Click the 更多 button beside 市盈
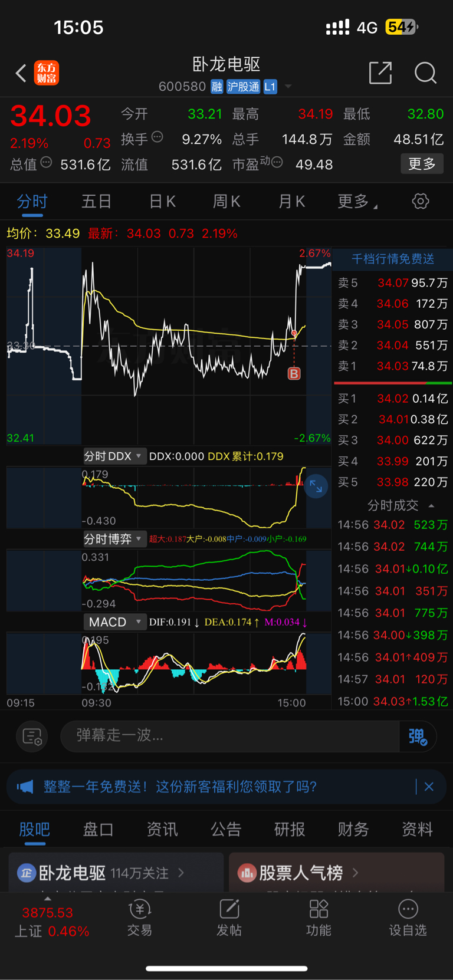The width and height of the screenshot is (453, 980). coord(422,163)
